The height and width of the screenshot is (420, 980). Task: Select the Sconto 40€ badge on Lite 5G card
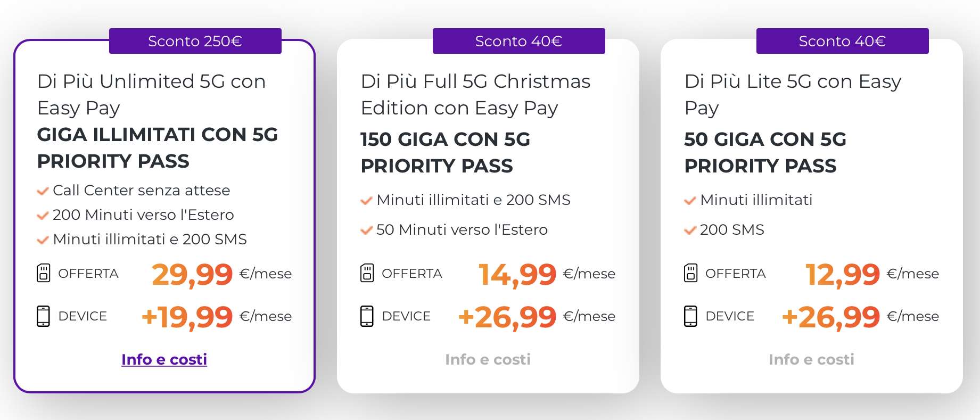[843, 41]
